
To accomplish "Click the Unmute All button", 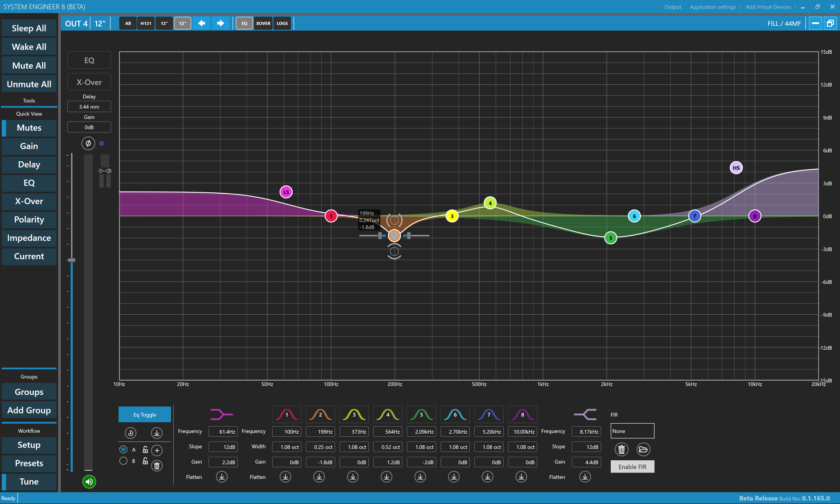I will (x=29, y=84).
